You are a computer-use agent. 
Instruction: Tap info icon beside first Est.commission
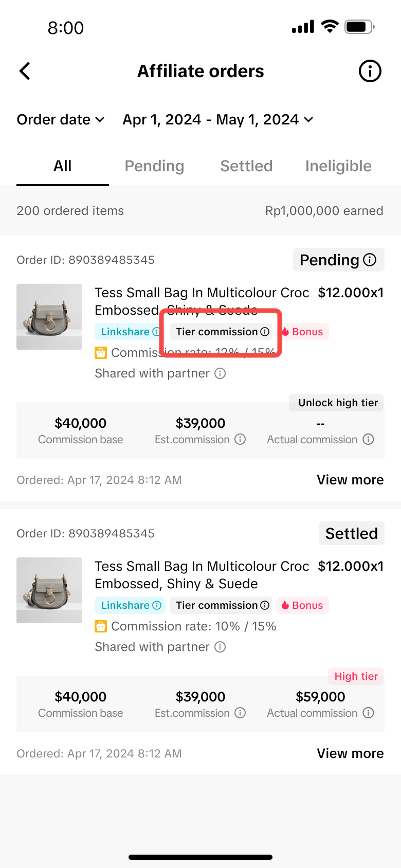point(240,439)
